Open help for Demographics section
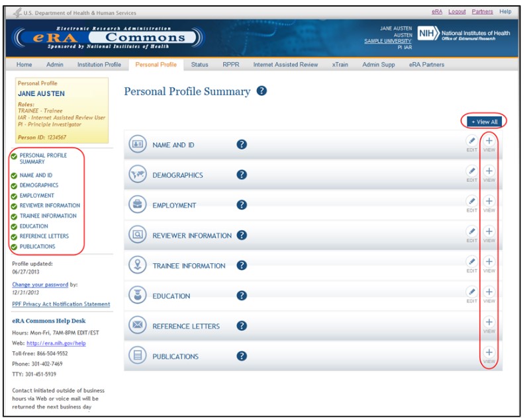 [242, 175]
